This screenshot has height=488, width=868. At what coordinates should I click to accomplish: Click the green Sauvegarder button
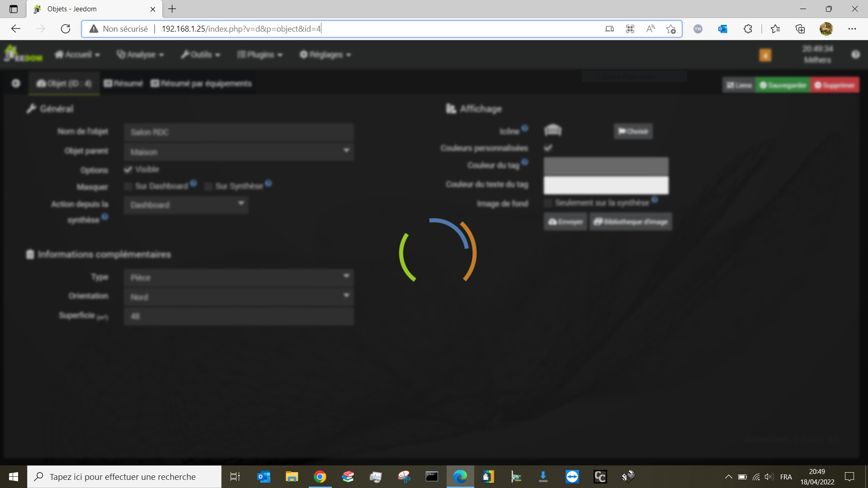tap(783, 85)
